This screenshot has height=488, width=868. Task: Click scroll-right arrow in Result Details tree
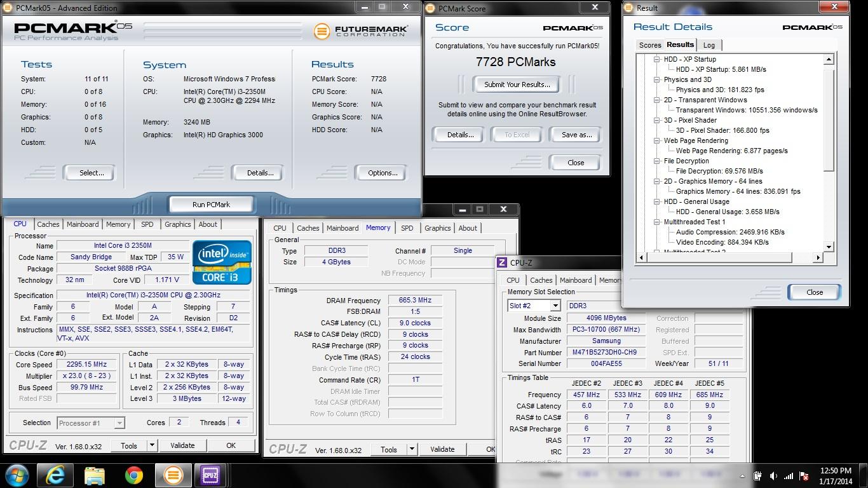click(818, 257)
